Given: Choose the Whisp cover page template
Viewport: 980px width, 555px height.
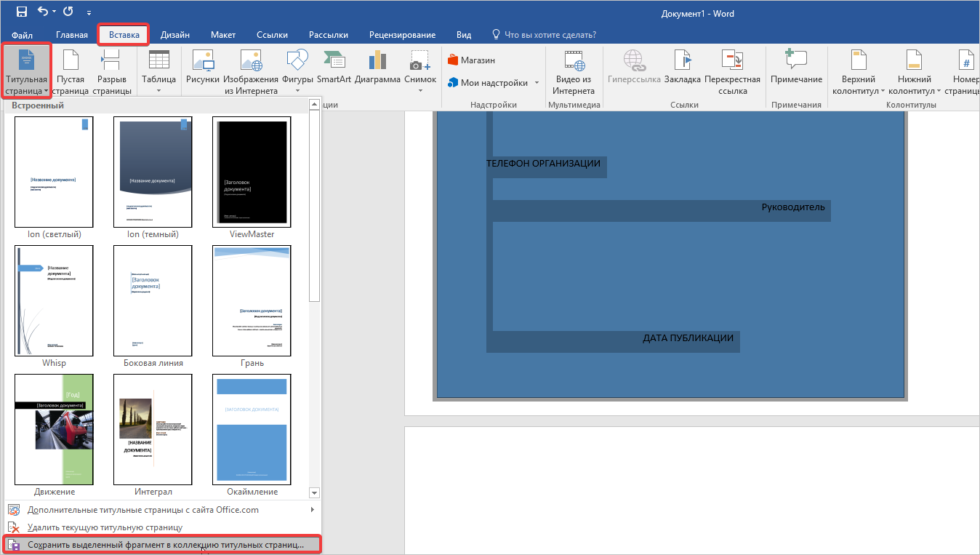Looking at the screenshot, I should click(54, 300).
